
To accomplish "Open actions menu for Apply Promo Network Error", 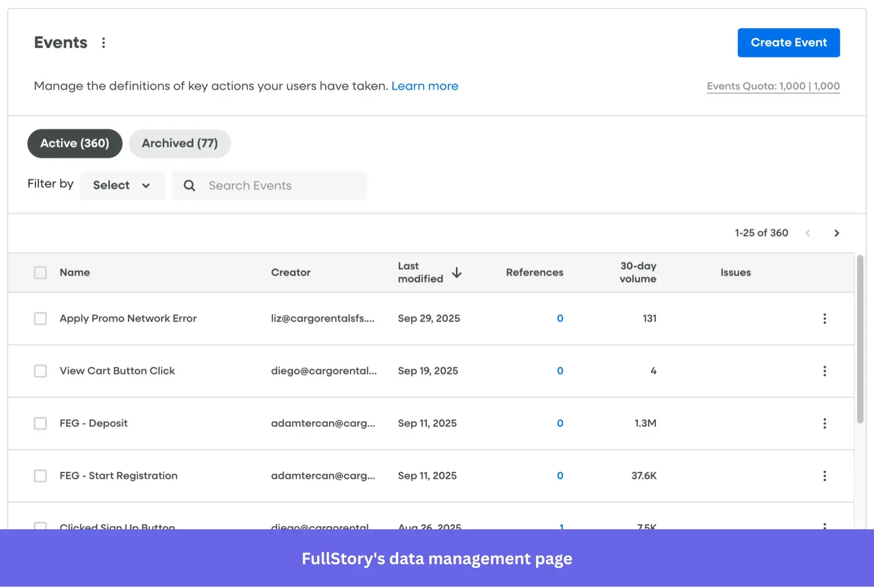I will 824,318.
